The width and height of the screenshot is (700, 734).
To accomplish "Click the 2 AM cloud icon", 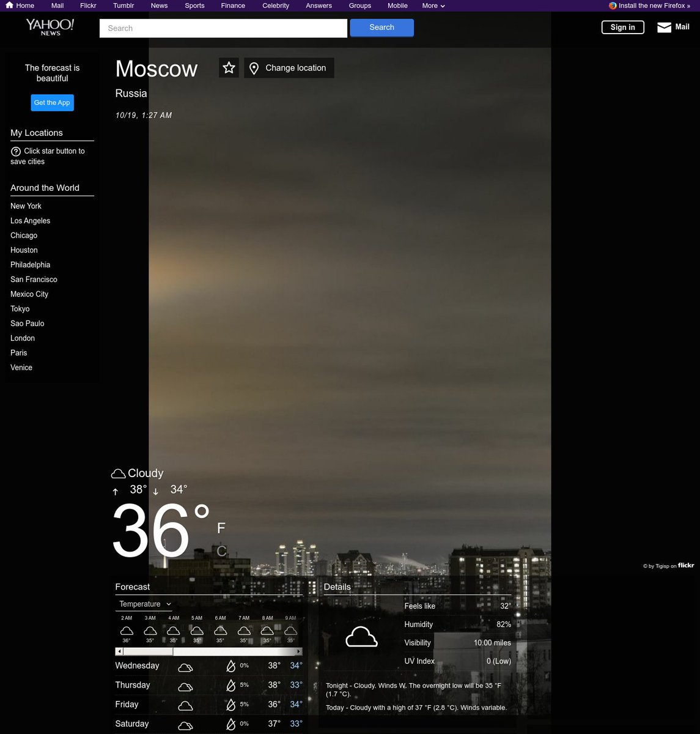I will tap(127, 631).
